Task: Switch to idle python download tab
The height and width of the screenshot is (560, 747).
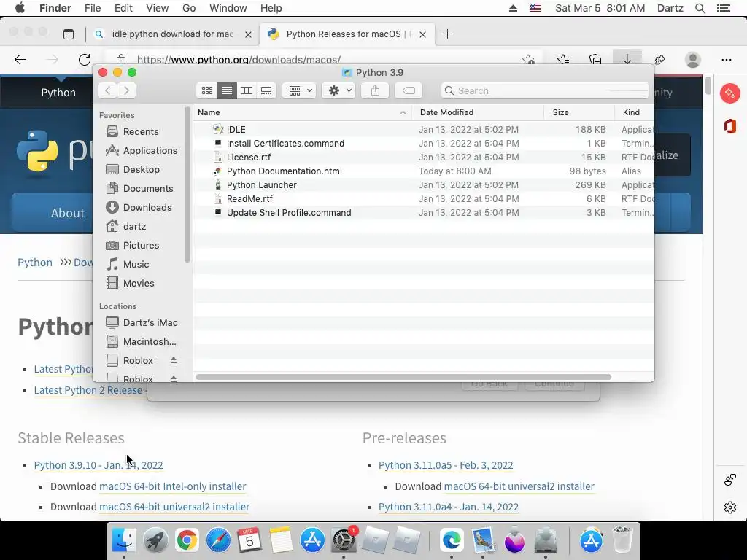Action: [172, 34]
